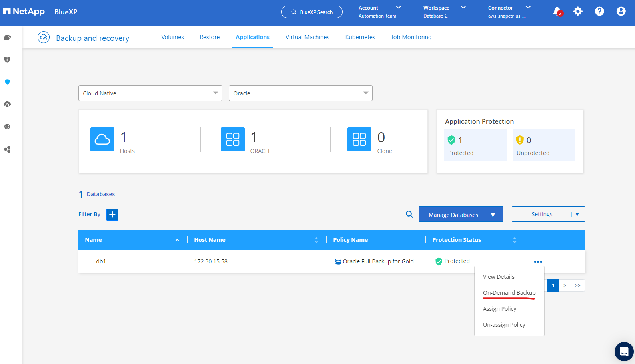Screen dimensions: 635x364
Task: Click the help question mark icon
Action: 599,12
